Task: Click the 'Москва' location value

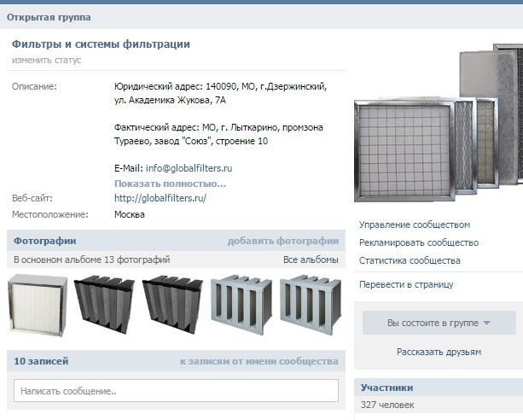Action: coord(130,214)
